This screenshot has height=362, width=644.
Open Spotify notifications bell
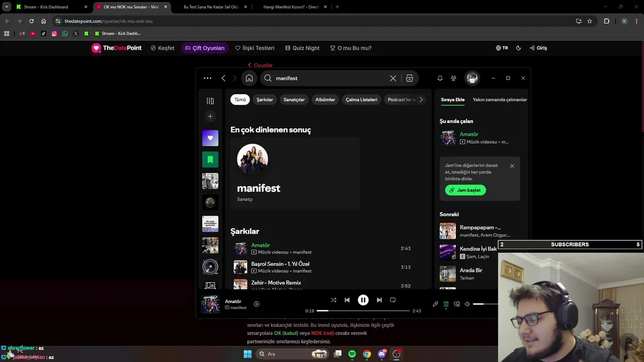point(440,78)
